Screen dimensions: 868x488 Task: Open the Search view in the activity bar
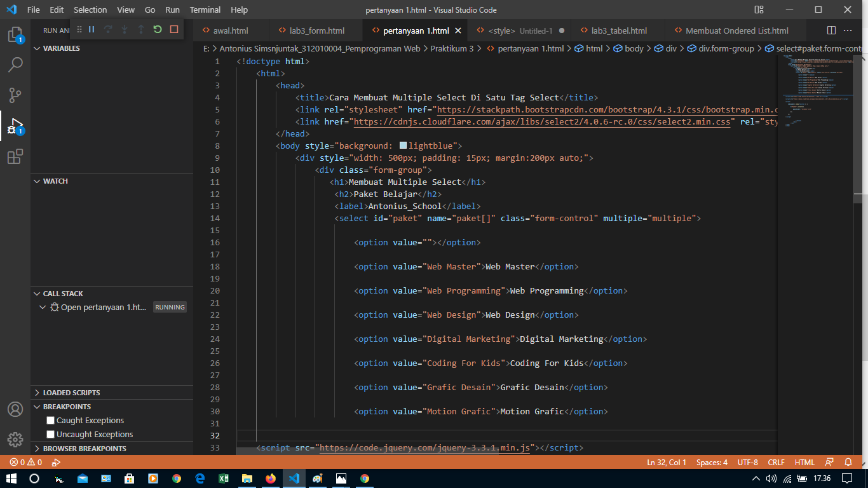point(15,64)
